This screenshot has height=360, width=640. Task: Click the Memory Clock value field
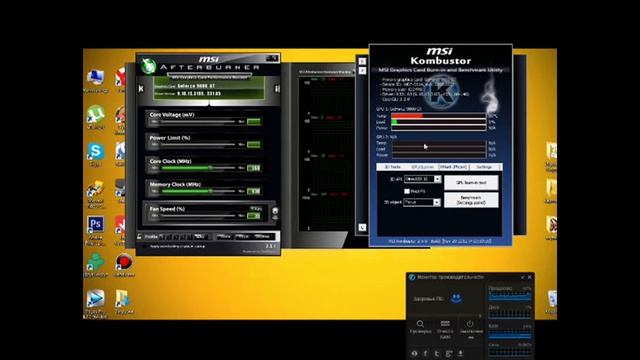pos(254,191)
